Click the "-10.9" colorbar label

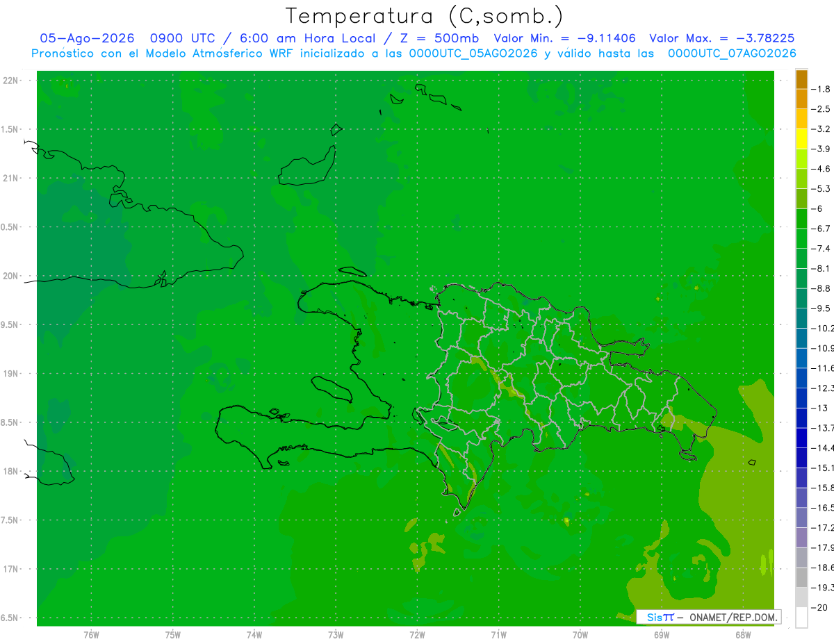(823, 348)
